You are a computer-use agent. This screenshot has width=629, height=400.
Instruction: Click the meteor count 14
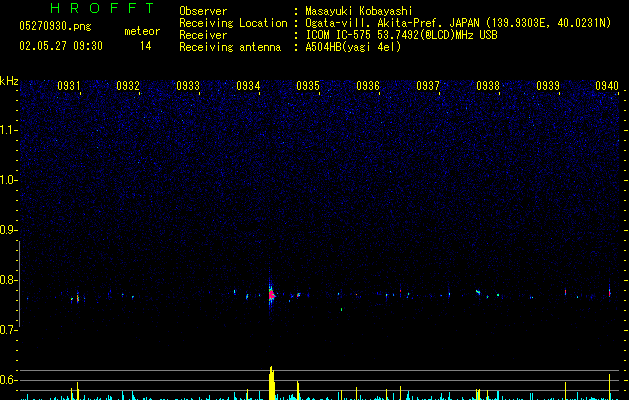[146, 46]
